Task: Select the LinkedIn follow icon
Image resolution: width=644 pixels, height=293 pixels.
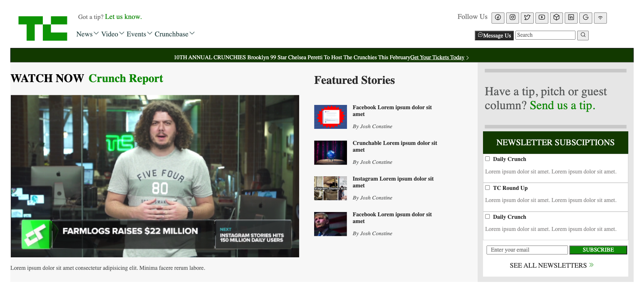Action: [571, 18]
